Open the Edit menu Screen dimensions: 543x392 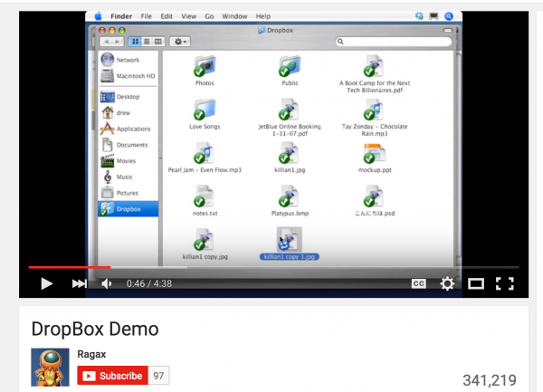[x=167, y=16]
